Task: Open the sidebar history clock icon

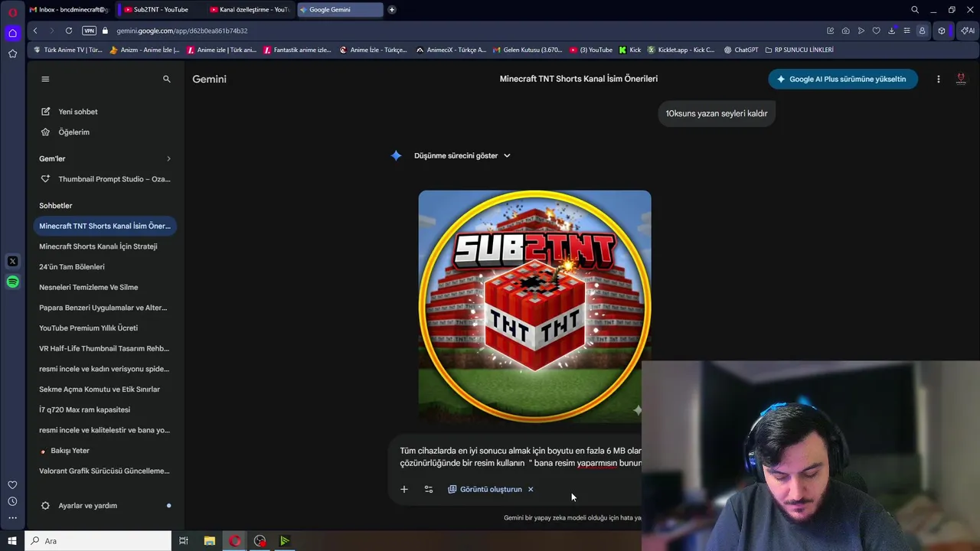Action: click(x=12, y=501)
